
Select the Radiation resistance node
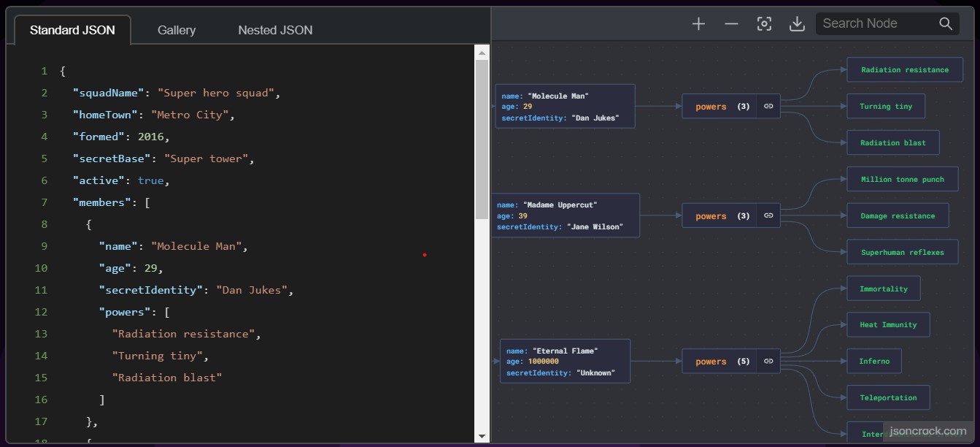[905, 70]
